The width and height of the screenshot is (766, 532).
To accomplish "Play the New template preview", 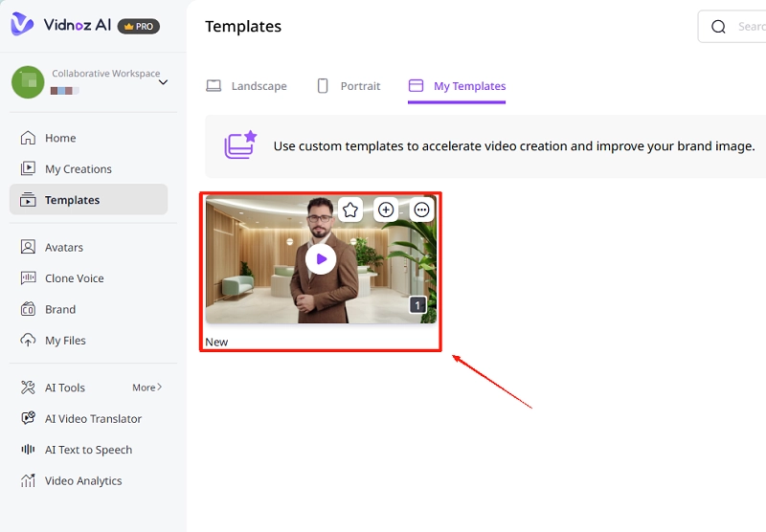I will 321,259.
